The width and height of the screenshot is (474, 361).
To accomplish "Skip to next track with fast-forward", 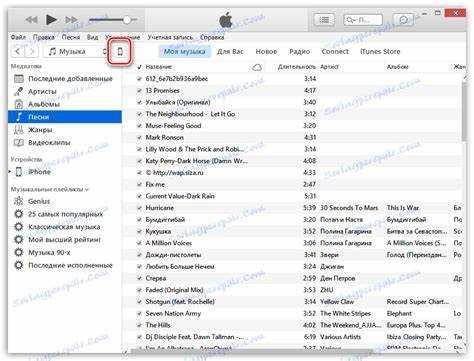I will (x=71, y=20).
